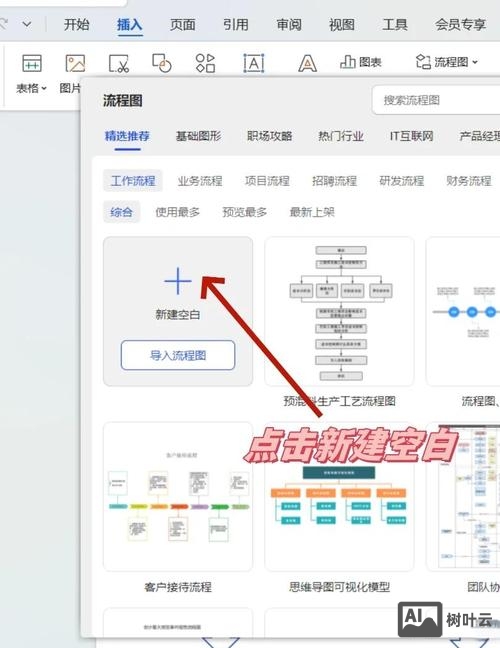Click the 搜索流程图 search field
Viewport: 500px width, 648px height.
point(436,100)
